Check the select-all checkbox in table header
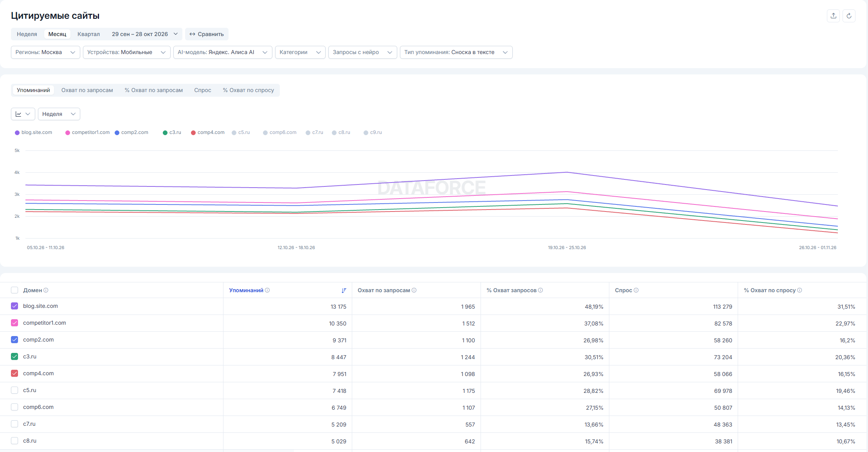This screenshot has width=868, height=452. [x=14, y=290]
